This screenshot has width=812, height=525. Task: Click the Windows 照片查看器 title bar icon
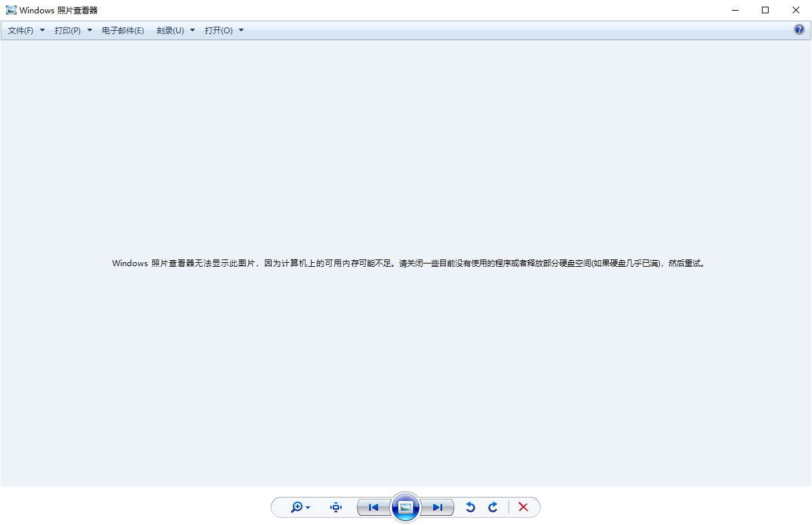11,10
